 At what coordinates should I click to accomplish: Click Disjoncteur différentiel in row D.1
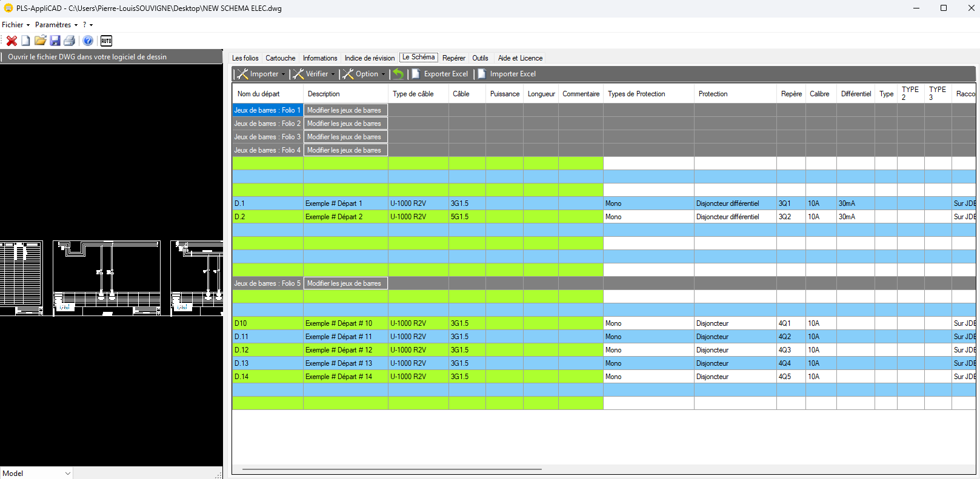735,203
